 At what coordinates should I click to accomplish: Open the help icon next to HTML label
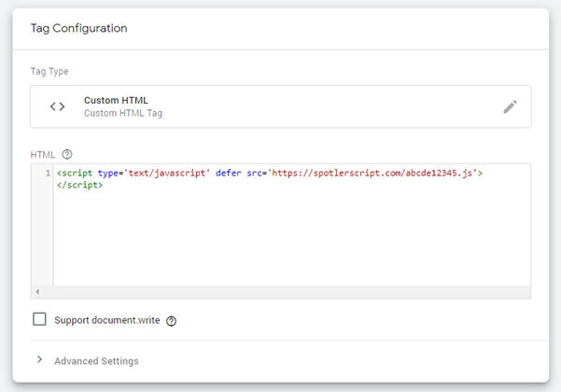[x=67, y=154]
